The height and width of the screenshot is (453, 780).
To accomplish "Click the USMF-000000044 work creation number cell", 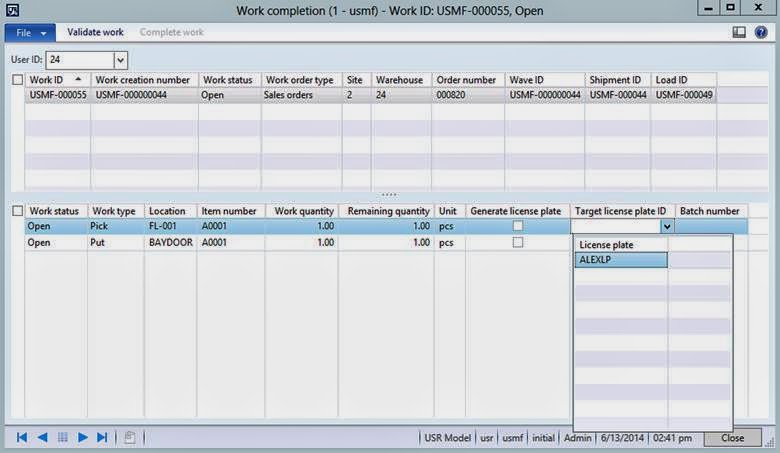I will 145,95.
